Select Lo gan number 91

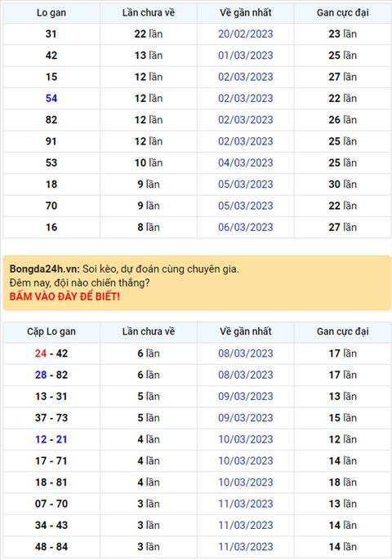[51, 141]
